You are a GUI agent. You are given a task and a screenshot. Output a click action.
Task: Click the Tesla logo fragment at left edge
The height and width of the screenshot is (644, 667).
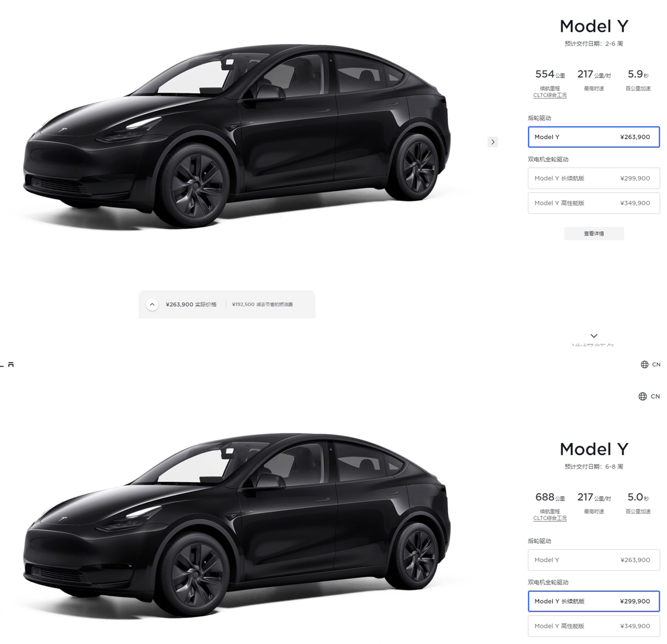[7, 365]
